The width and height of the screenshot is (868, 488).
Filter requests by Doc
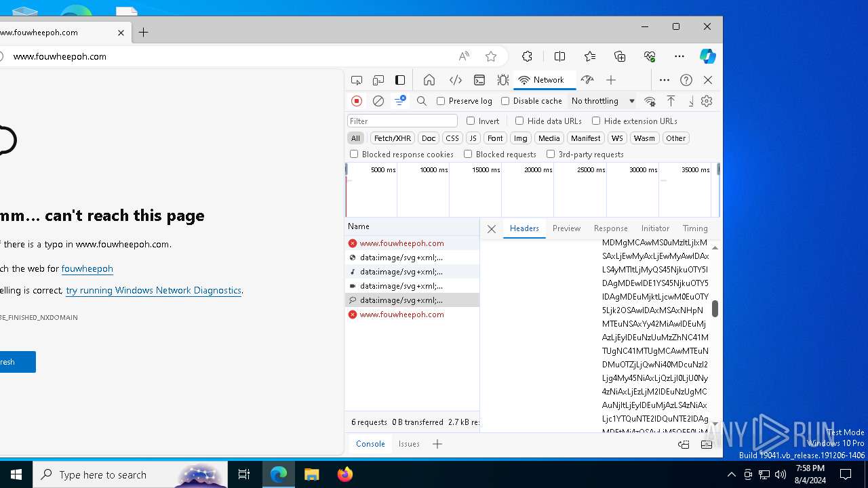click(x=429, y=138)
